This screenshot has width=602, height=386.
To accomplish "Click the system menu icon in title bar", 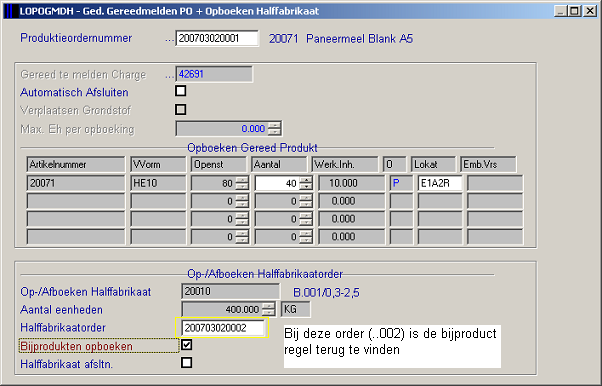I will pos(11,11).
